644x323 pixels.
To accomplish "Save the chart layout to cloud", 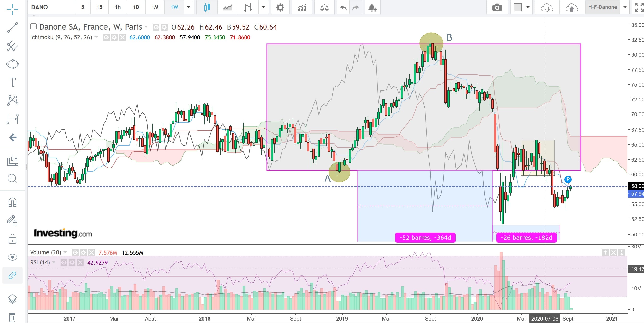I will (x=572, y=8).
